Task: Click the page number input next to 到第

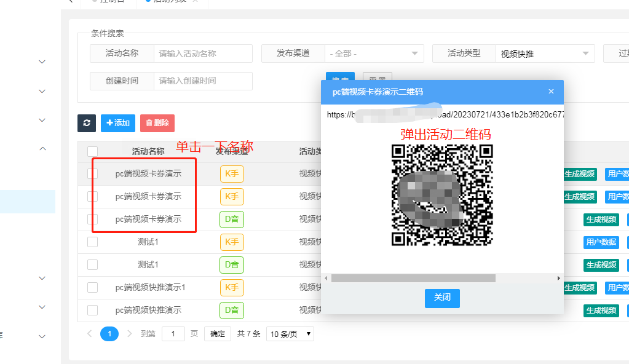Action: click(x=173, y=334)
